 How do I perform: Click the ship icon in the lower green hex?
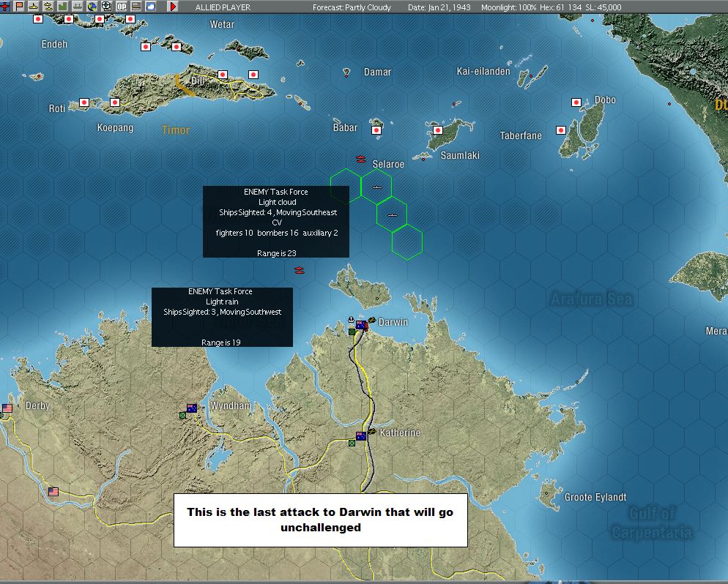pyautogui.click(x=393, y=215)
